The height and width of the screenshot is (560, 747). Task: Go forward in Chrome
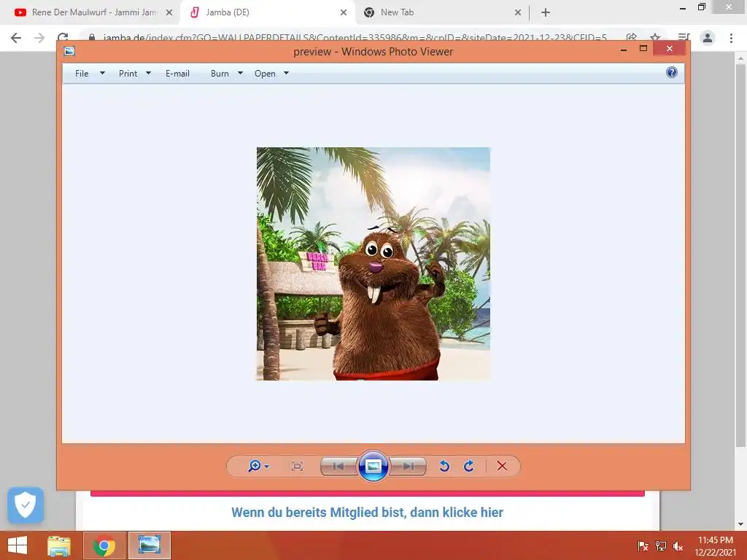[39, 38]
